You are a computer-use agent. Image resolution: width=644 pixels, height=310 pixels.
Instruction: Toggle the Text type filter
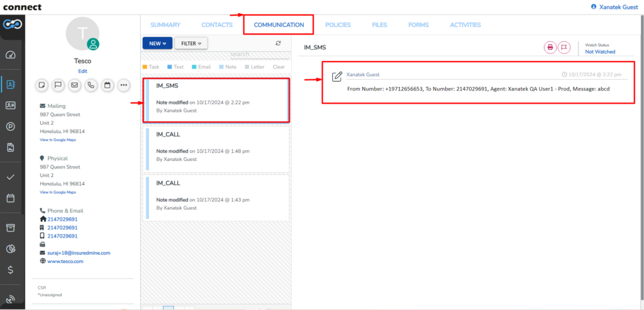(x=175, y=67)
